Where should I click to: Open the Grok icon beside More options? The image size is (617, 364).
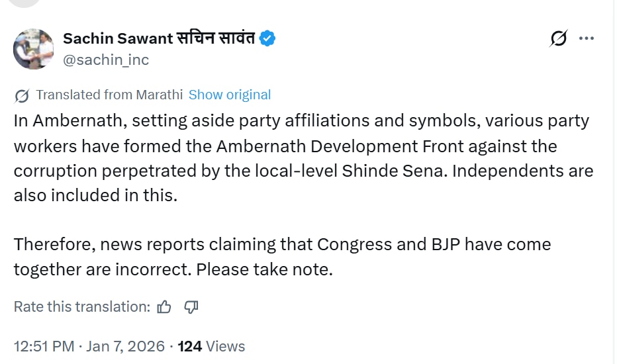(x=558, y=39)
